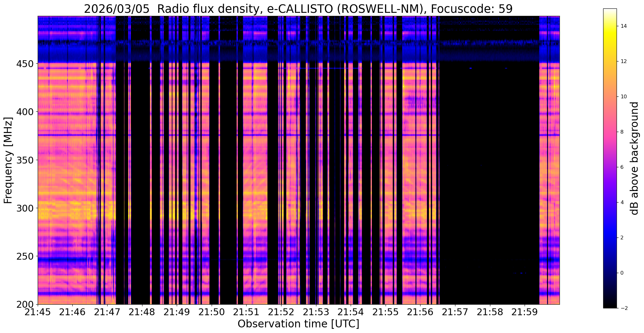This screenshot has width=644, height=333.
Task: Click the colorbar tick label 6
Action: point(622,167)
